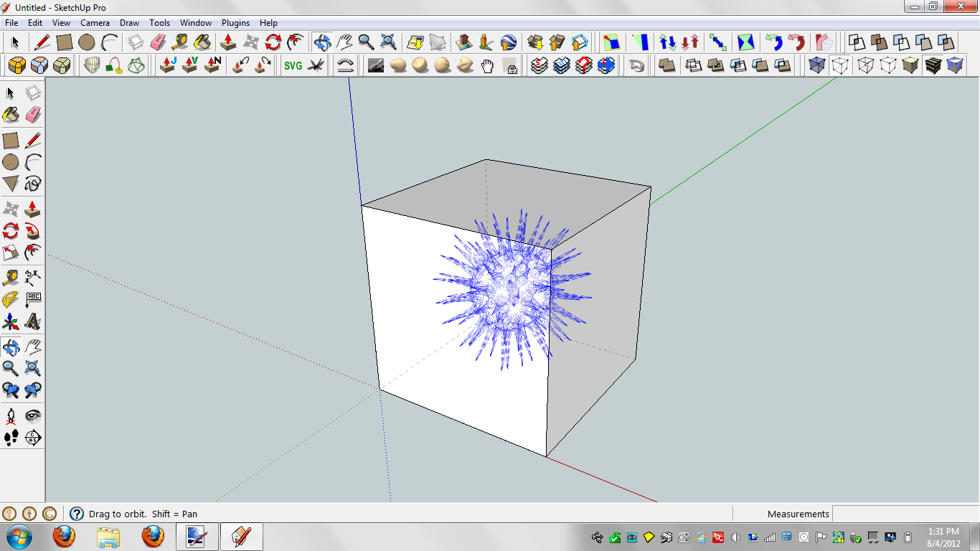Click the volume speaker tray icon

point(736,537)
